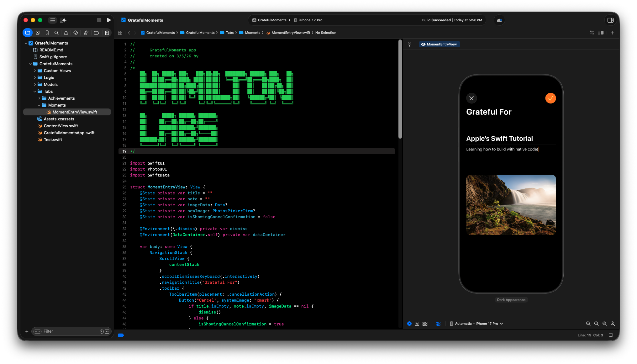The height and width of the screenshot is (364, 637).
Task: Click the Run play button in toolbar
Action: click(109, 20)
